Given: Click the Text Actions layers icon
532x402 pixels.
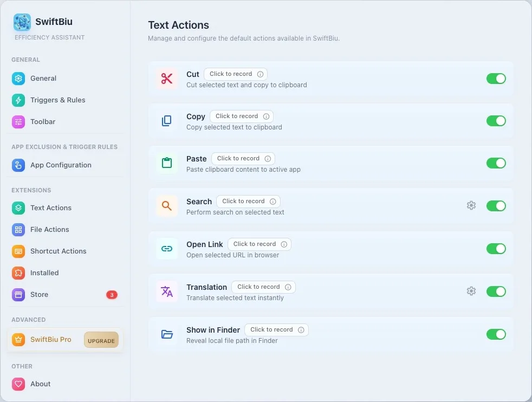Looking at the screenshot, I should [x=18, y=208].
